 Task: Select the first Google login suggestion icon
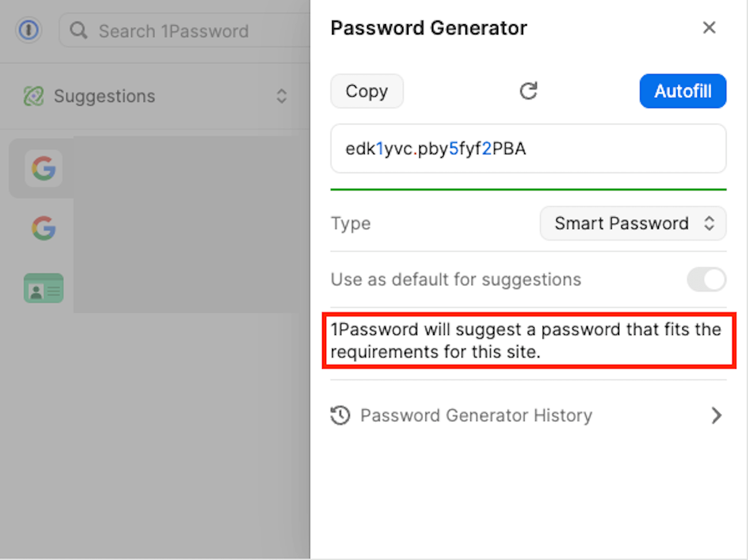(43, 168)
